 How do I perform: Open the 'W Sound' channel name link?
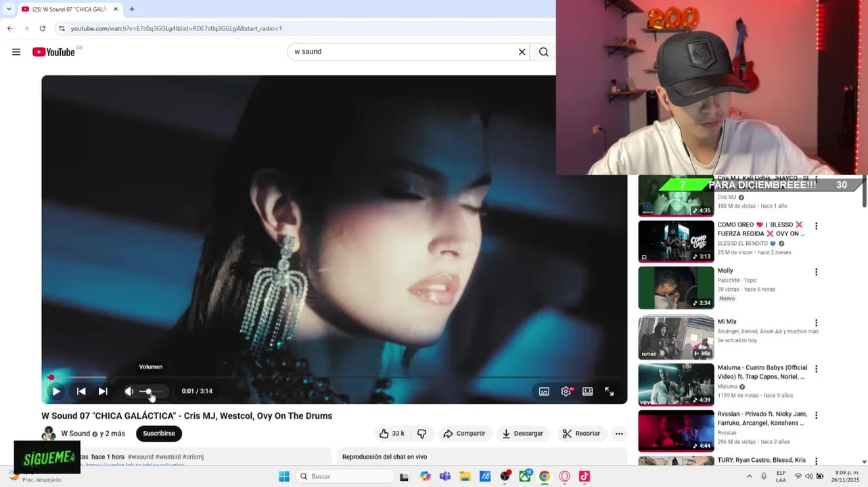coord(76,434)
